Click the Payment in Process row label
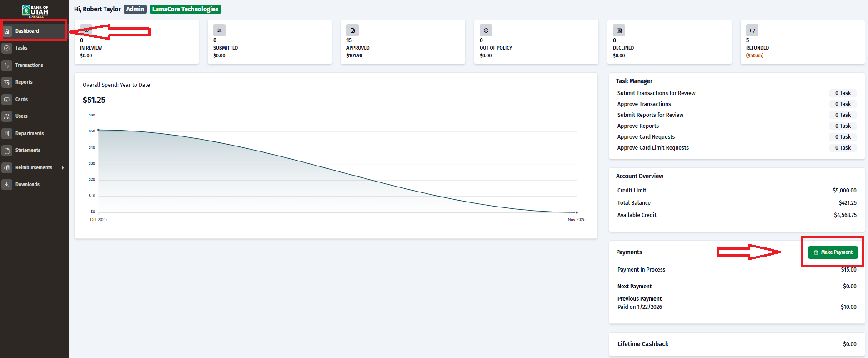Image resolution: width=868 pixels, height=358 pixels. coord(641,270)
